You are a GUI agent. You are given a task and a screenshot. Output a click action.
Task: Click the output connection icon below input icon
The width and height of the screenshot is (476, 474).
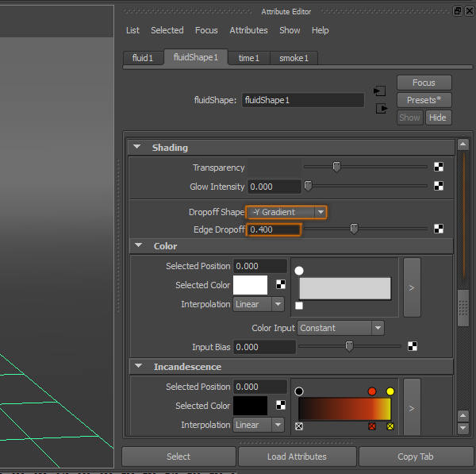[381, 108]
